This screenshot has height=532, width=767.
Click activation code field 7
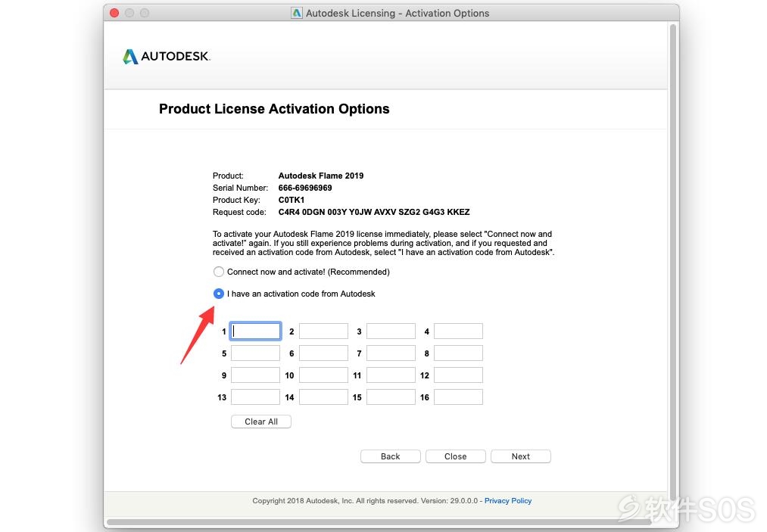(391, 353)
